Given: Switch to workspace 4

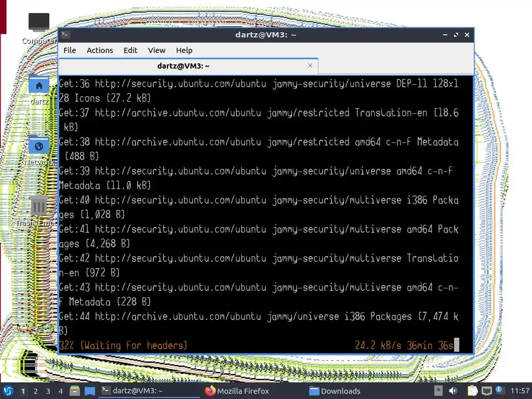Looking at the screenshot, I should (61, 391).
